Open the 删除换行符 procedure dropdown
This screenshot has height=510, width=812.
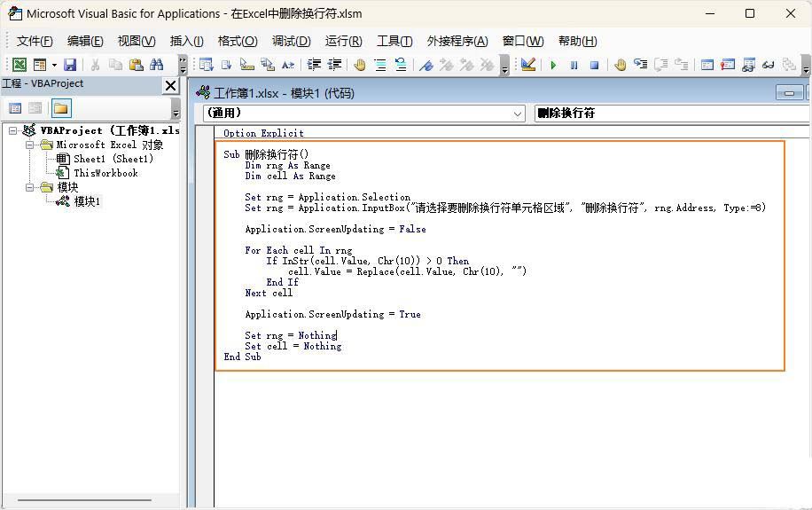tap(672, 113)
